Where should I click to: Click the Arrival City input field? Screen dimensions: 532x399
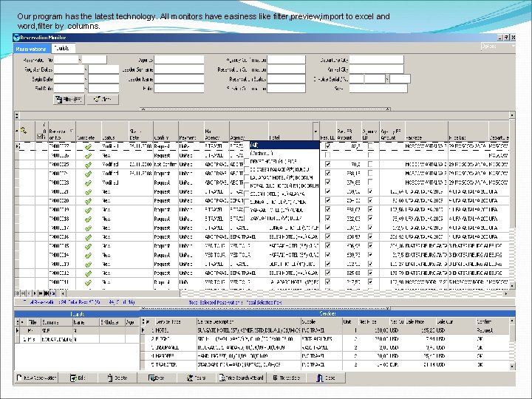tap(377, 69)
